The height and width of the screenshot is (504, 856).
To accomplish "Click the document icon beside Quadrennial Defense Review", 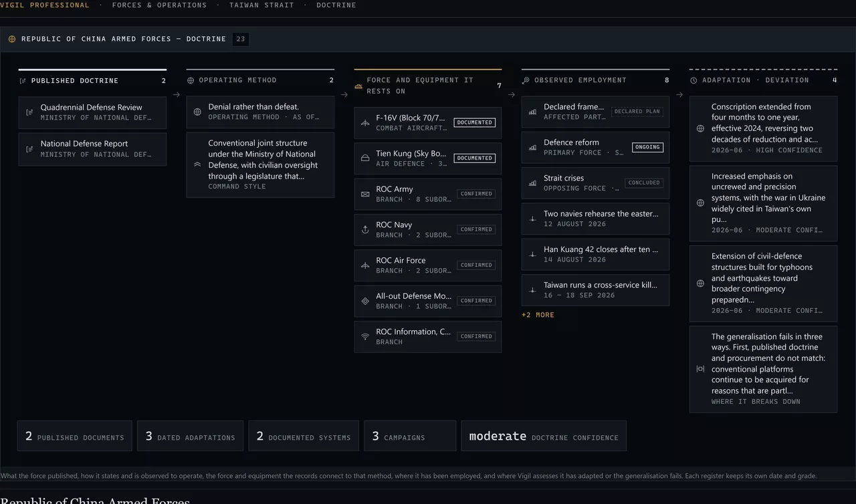I will pos(29,112).
